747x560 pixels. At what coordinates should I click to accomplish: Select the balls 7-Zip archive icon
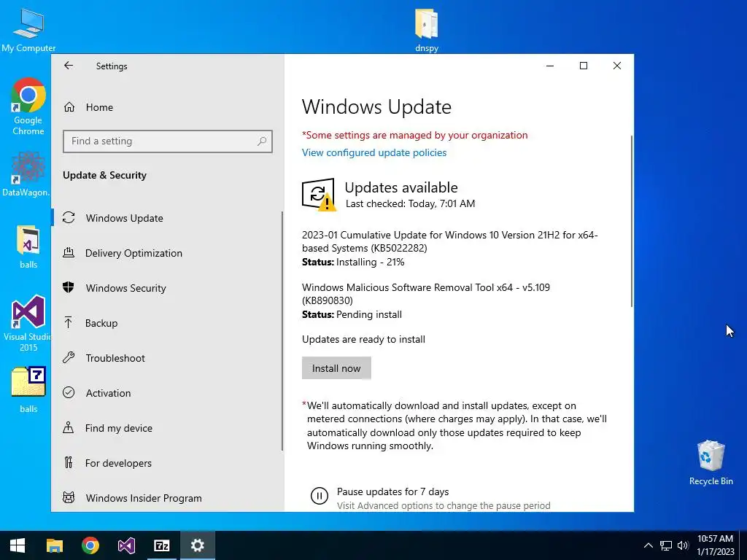(x=28, y=389)
